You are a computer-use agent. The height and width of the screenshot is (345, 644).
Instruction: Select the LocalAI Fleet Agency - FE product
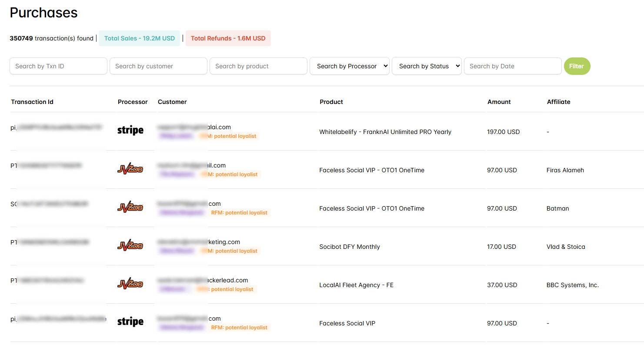(x=356, y=285)
